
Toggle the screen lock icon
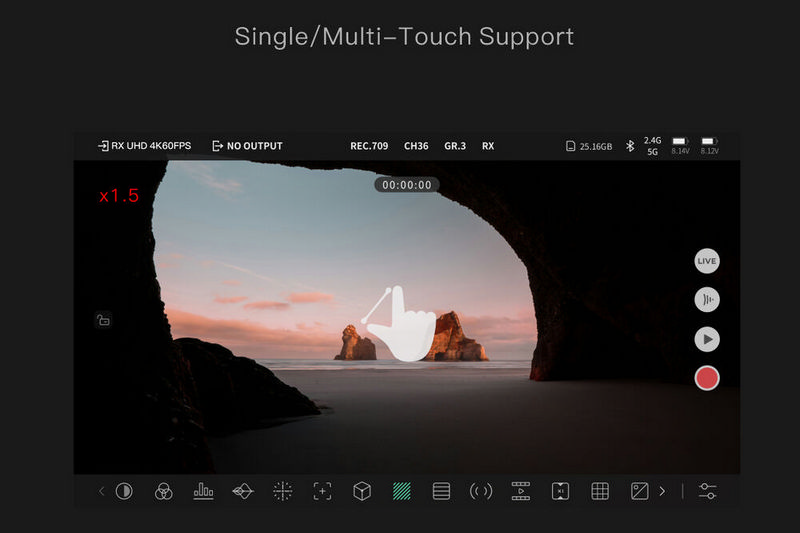(x=103, y=320)
